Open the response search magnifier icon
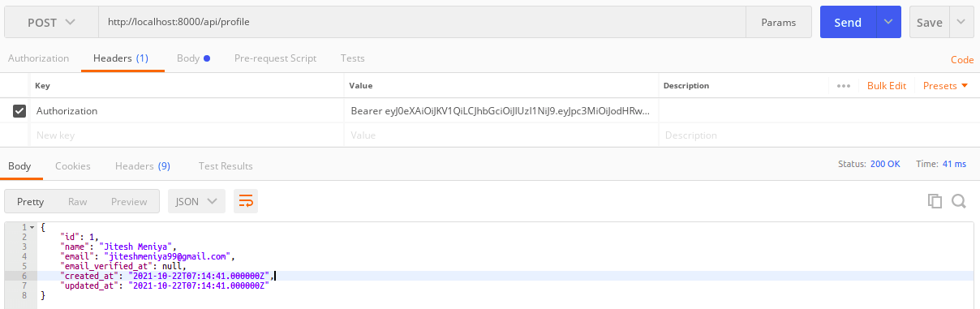980x309 pixels. (958, 201)
